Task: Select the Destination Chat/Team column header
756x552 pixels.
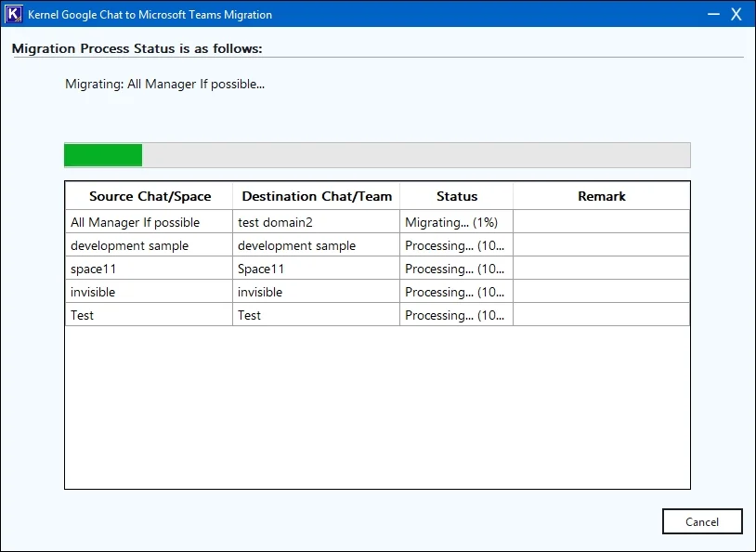Action: pyautogui.click(x=317, y=196)
